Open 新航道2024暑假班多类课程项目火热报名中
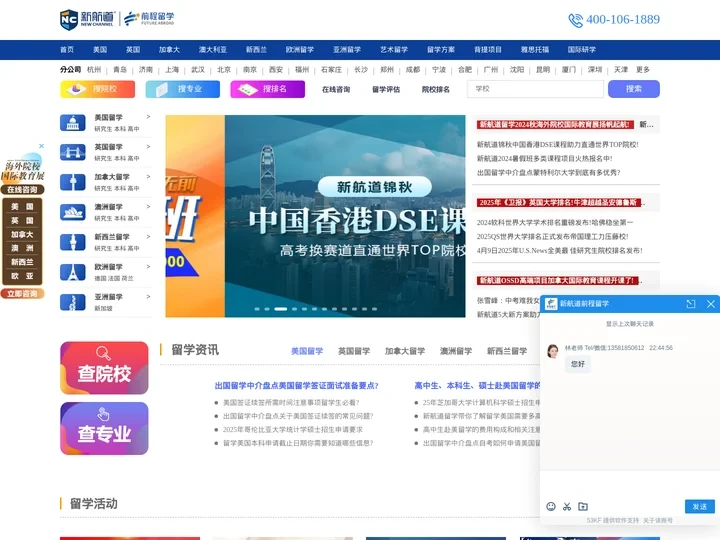 (x=545, y=158)
